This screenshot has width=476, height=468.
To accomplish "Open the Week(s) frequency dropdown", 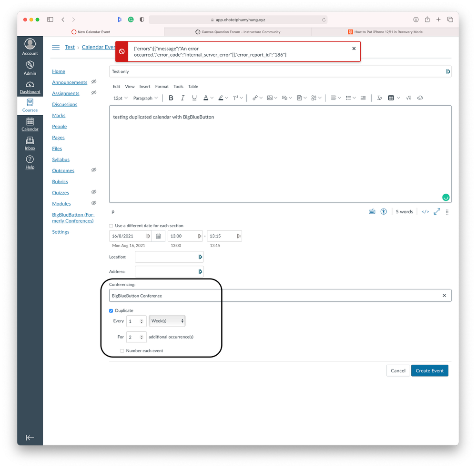I will click(x=167, y=321).
